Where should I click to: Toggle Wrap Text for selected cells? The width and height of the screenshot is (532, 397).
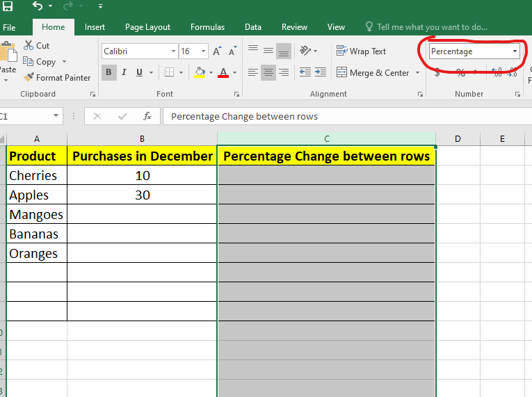(361, 51)
